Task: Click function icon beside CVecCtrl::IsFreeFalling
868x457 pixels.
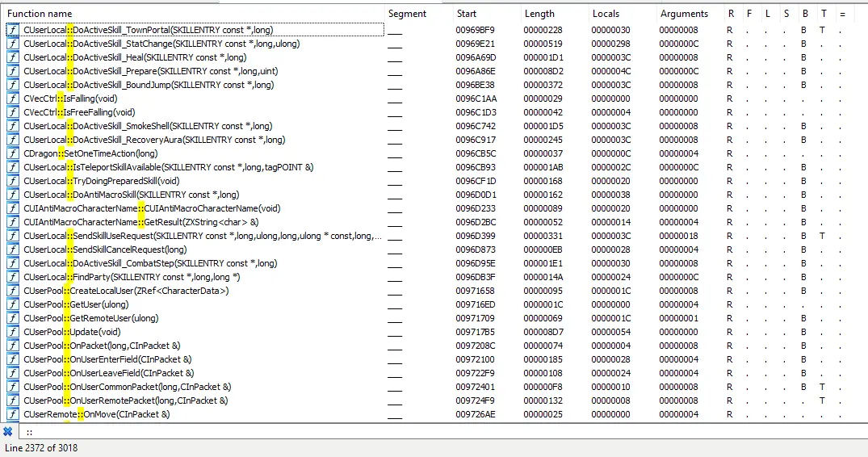Action: tap(12, 112)
